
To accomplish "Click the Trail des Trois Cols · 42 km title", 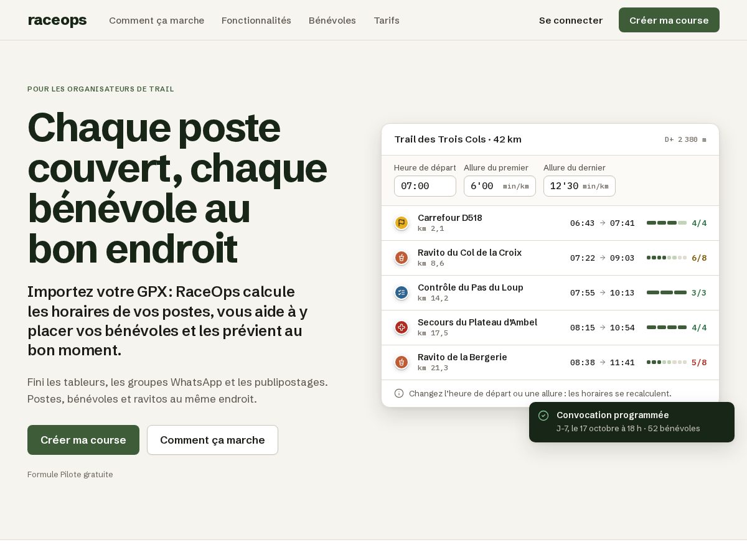I will coord(458,139).
